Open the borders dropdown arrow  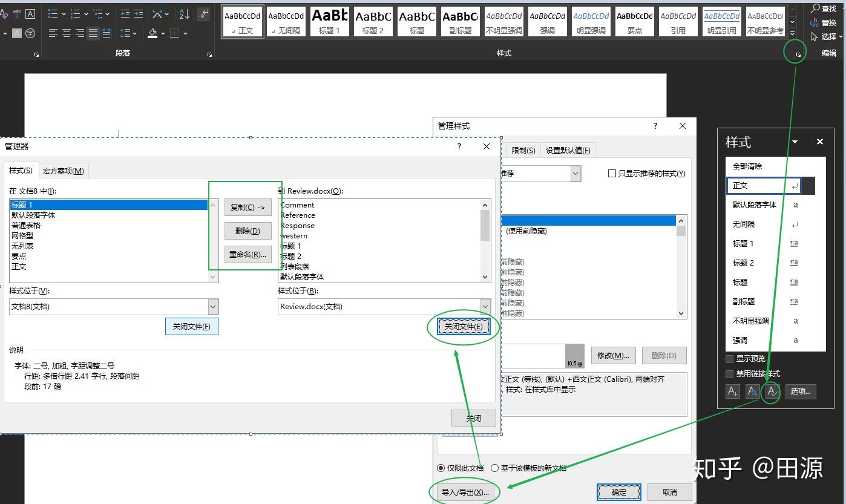(185, 34)
